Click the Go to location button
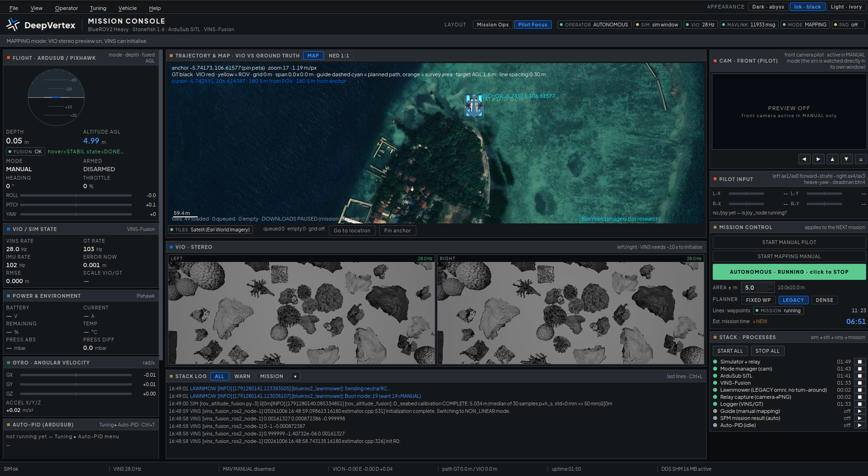The image size is (868, 476). 352,230
